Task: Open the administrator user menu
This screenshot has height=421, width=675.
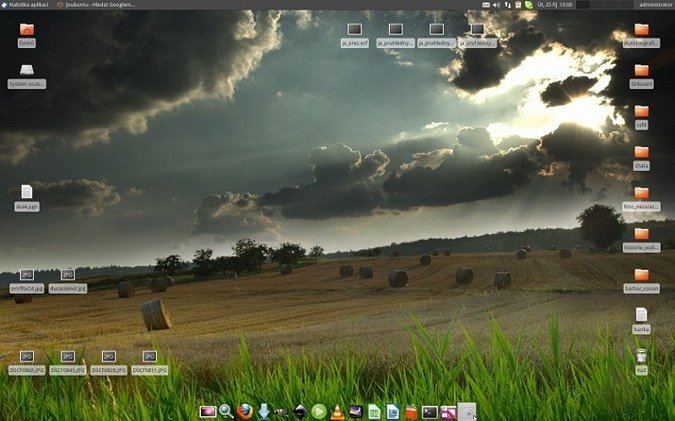Action: point(654,5)
